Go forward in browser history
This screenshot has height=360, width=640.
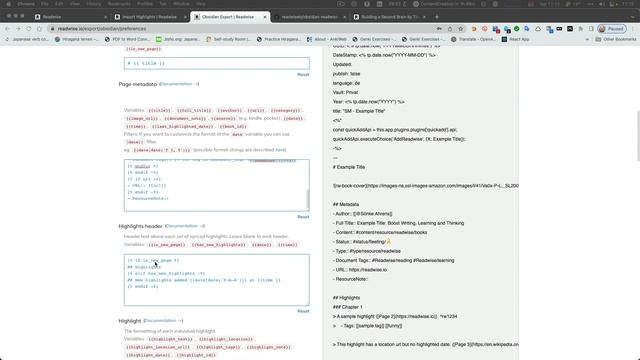click(18, 29)
